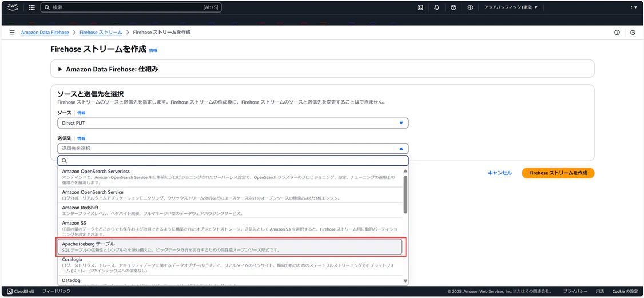Click the AWS logo home icon
644x298 pixels.
[x=12, y=7]
